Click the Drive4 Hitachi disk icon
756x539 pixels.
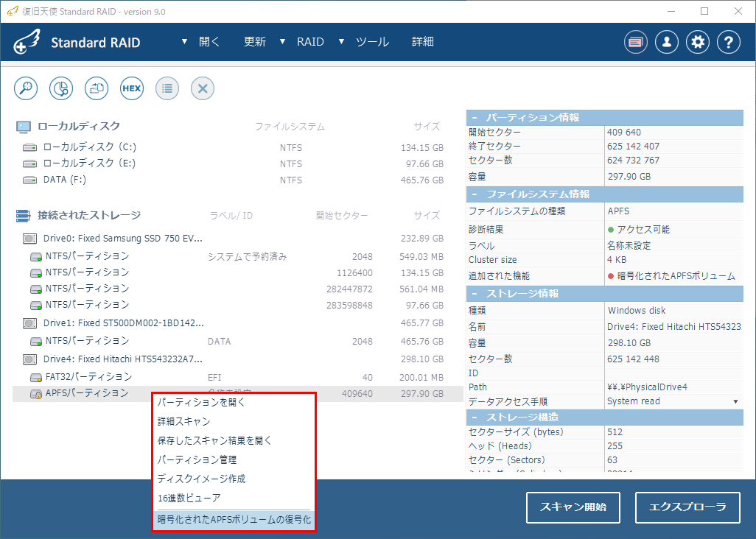pyautogui.click(x=30, y=359)
